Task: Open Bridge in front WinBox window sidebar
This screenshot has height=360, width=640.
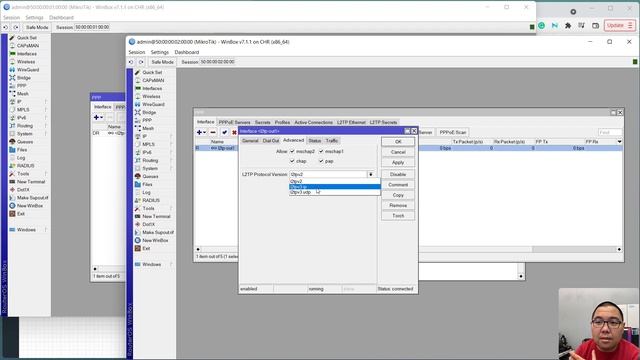Action: 149,112
